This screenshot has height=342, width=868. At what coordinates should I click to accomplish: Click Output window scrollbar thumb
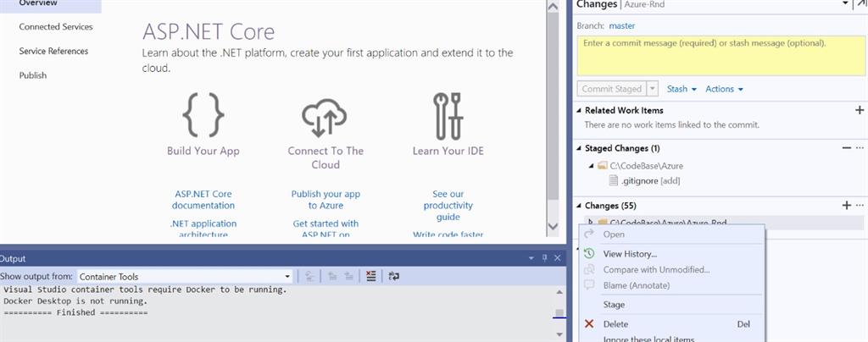(559, 312)
